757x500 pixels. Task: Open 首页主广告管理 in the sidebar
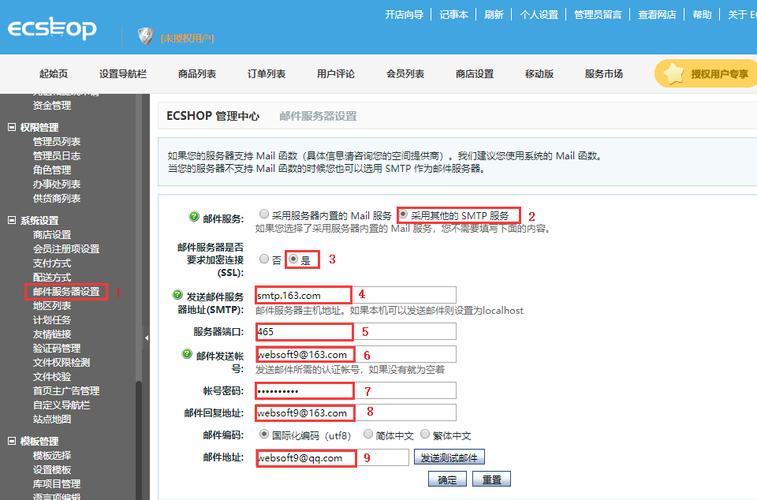66,390
